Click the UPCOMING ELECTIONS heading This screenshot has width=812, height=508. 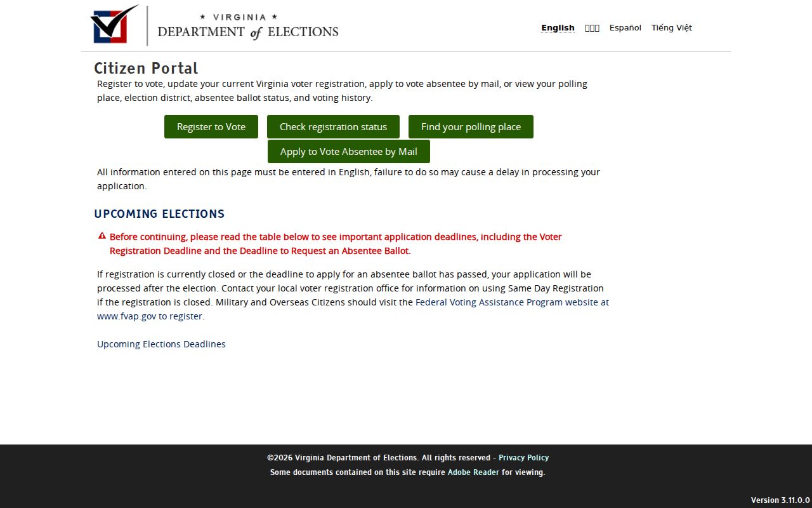pyautogui.click(x=159, y=213)
